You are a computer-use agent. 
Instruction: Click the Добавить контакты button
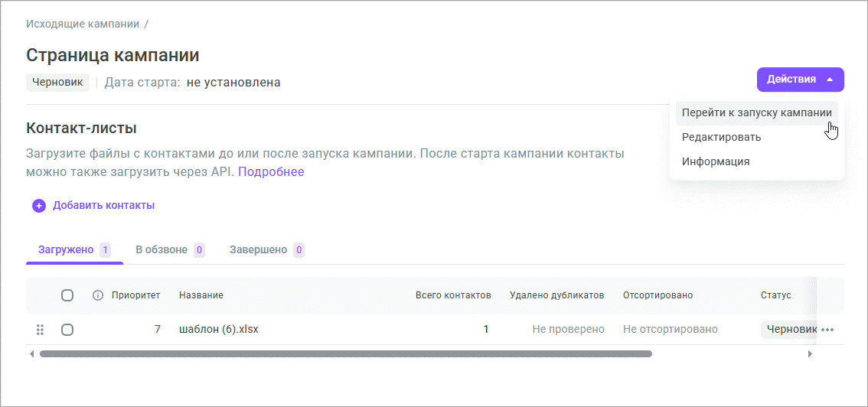click(103, 206)
